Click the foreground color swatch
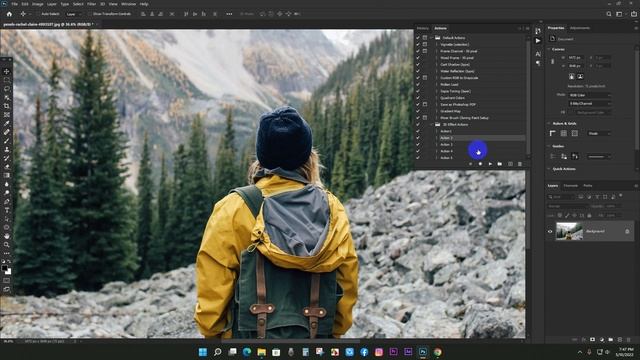Screen dimensions: 640x360 (4, 268)
